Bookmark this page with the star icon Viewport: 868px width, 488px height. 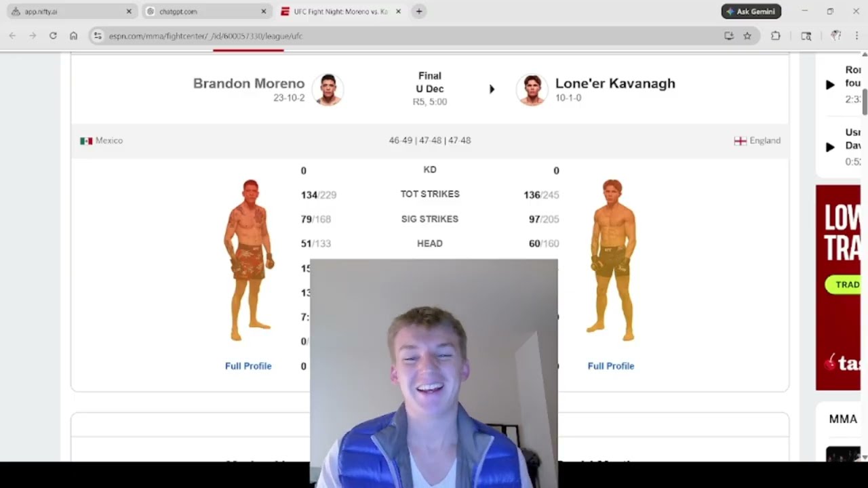(747, 36)
